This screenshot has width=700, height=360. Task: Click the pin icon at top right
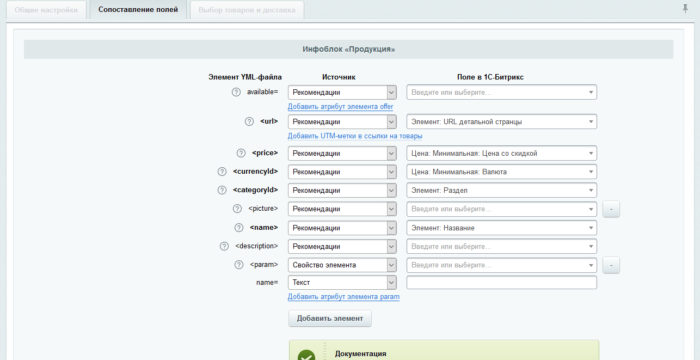[685, 8]
